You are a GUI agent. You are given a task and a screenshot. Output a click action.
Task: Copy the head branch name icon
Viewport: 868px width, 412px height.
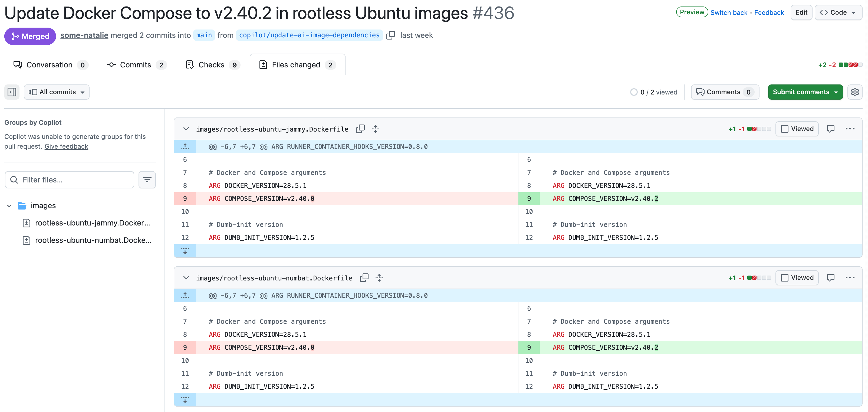(390, 35)
